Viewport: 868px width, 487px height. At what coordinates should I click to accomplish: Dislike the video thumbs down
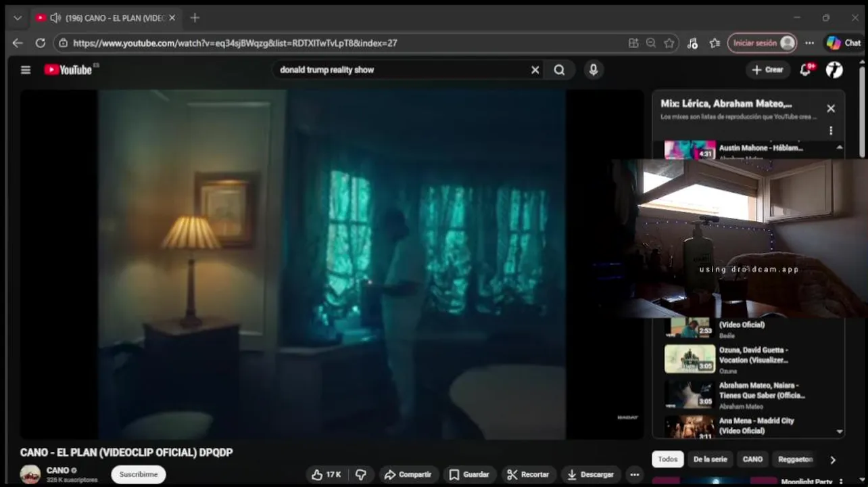[361, 475]
